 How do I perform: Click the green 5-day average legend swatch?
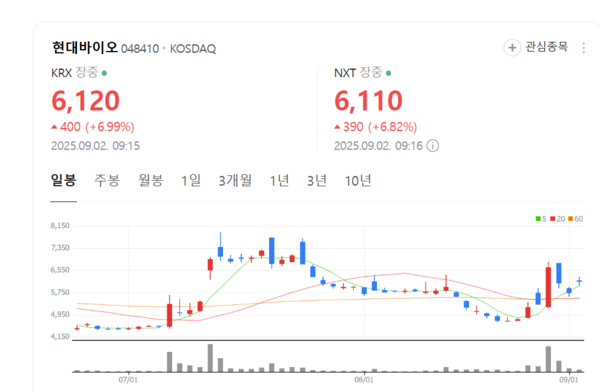click(538, 219)
